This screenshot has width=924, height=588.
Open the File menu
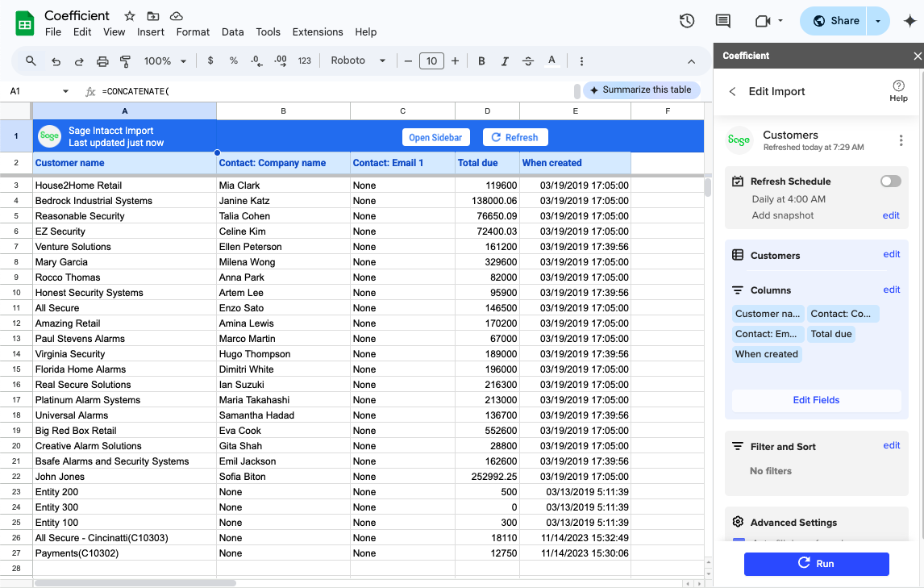click(x=53, y=31)
